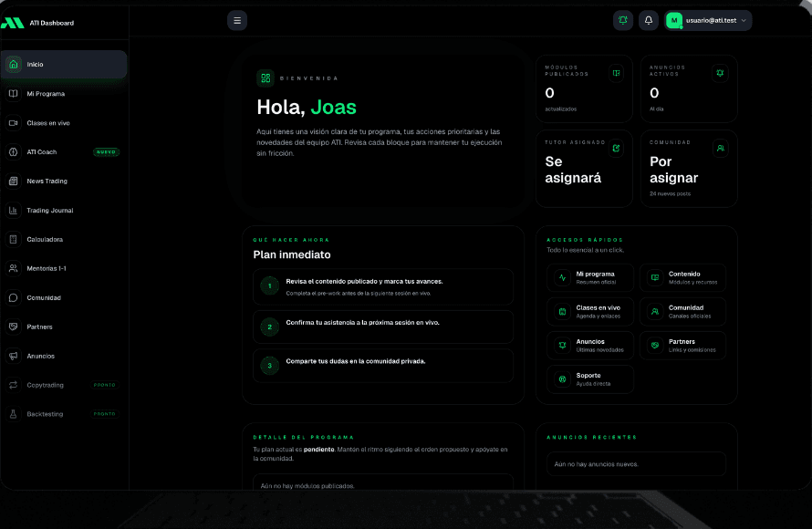This screenshot has height=529, width=812.
Task: Open Trading Journal sidebar item
Action: [x=64, y=210]
